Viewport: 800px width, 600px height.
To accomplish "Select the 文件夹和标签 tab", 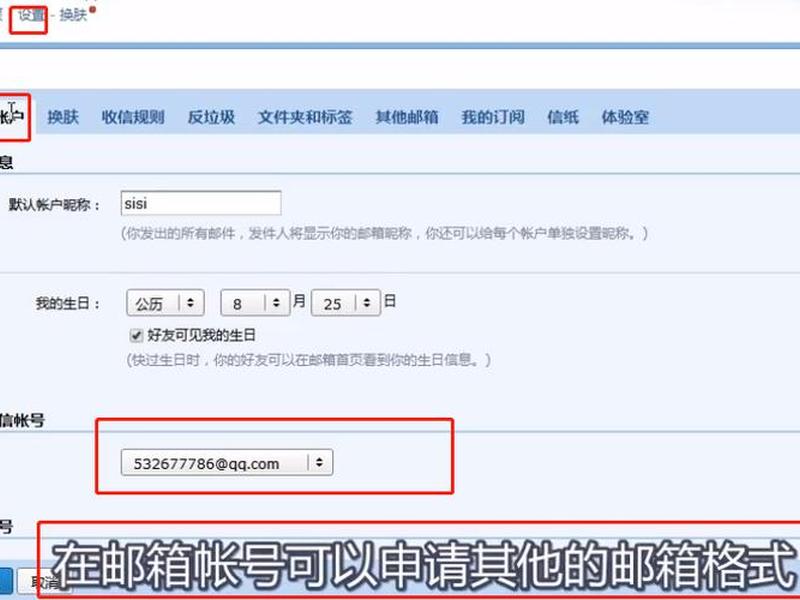I will pyautogui.click(x=305, y=117).
